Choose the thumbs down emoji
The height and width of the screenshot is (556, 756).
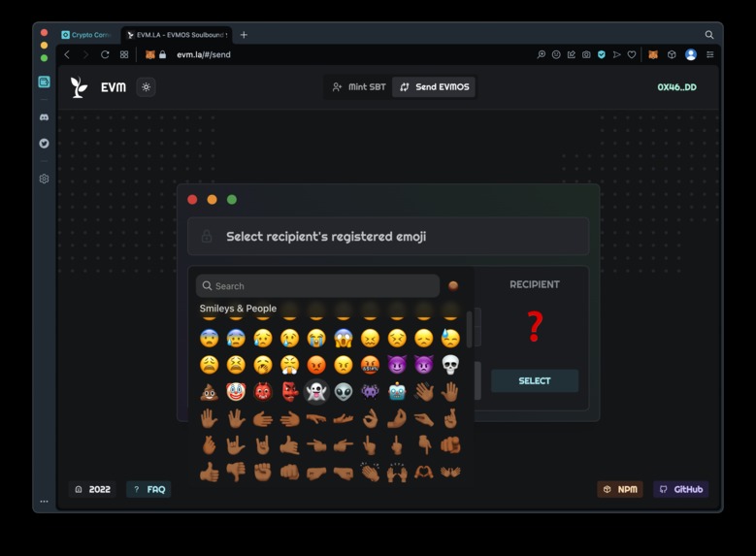click(236, 472)
